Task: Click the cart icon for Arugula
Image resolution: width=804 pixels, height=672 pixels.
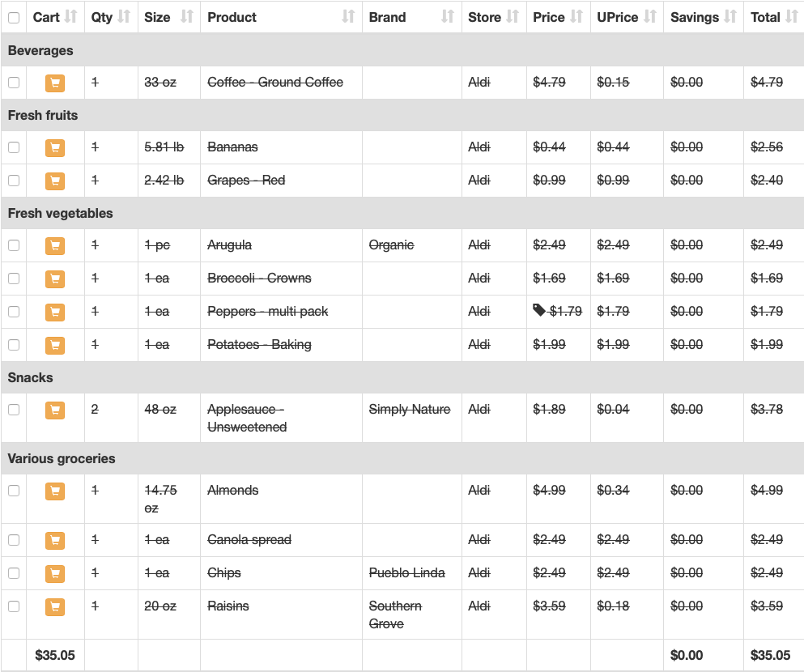Action: (55, 245)
